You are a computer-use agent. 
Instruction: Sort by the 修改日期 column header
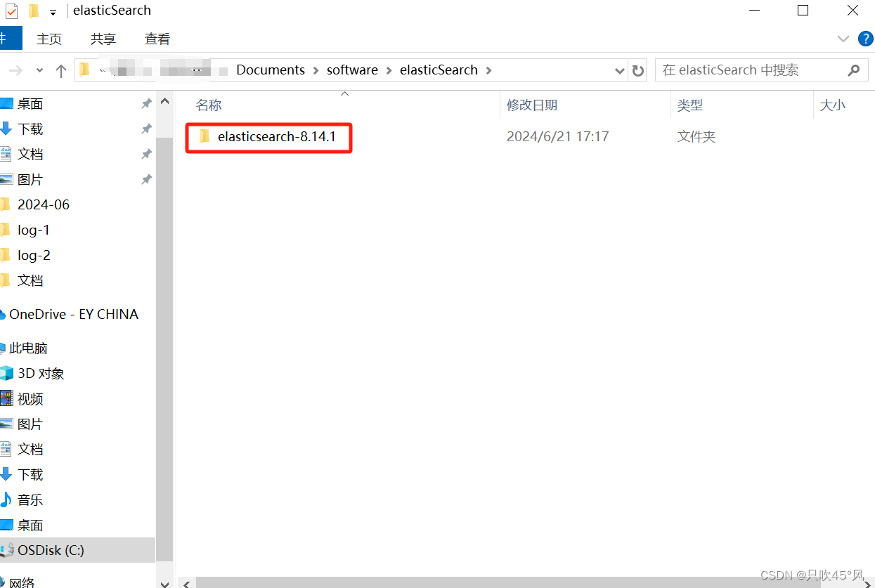point(532,105)
